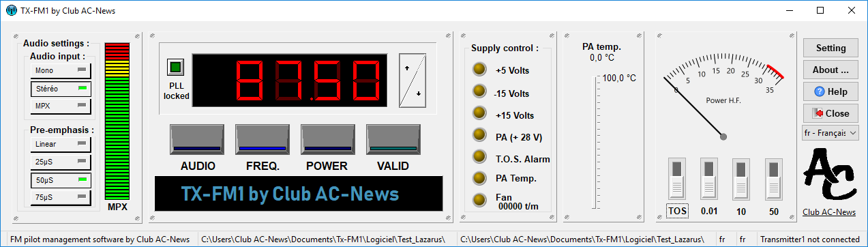Flip the 0.01 switch
868x247 pixels.
(709, 179)
